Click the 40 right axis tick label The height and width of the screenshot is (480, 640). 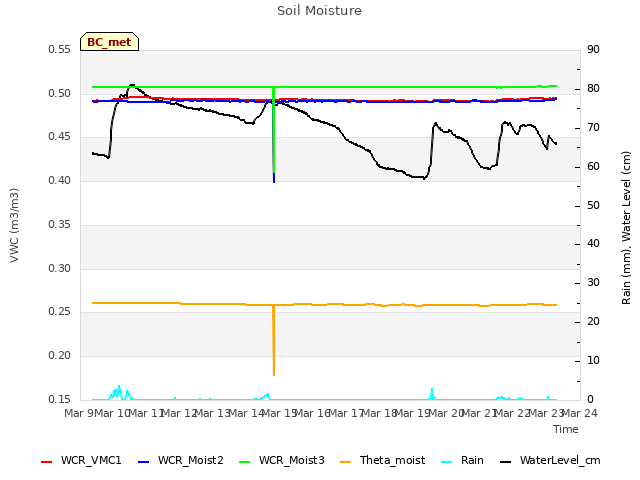(593, 244)
